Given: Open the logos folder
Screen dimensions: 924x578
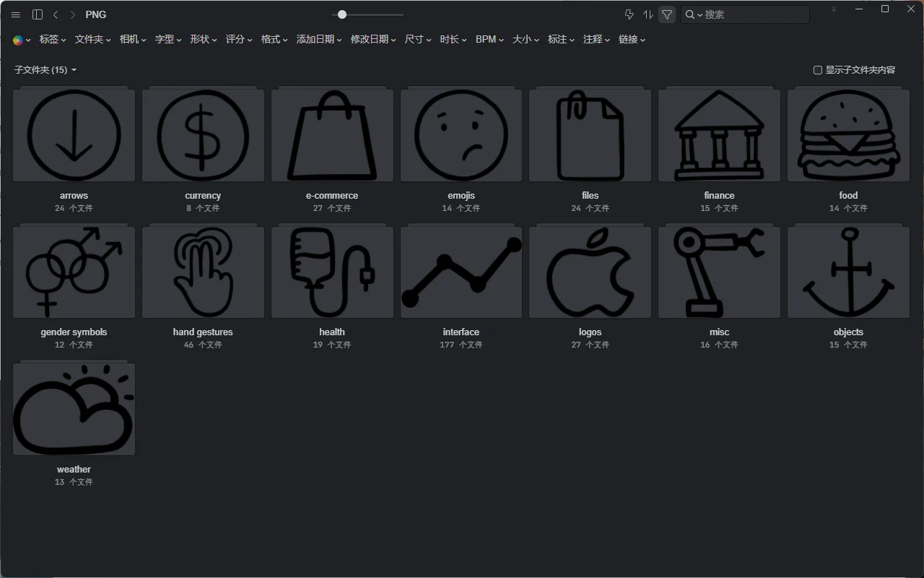Looking at the screenshot, I should click(590, 272).
